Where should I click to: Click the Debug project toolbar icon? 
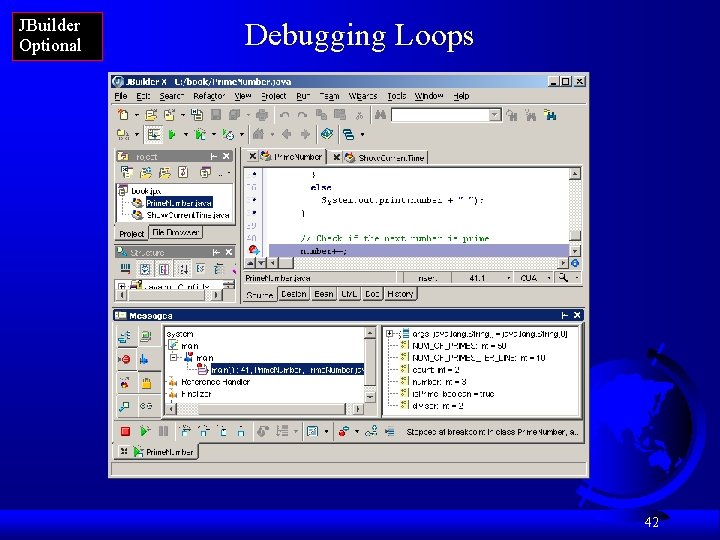(x=200, y=135)
